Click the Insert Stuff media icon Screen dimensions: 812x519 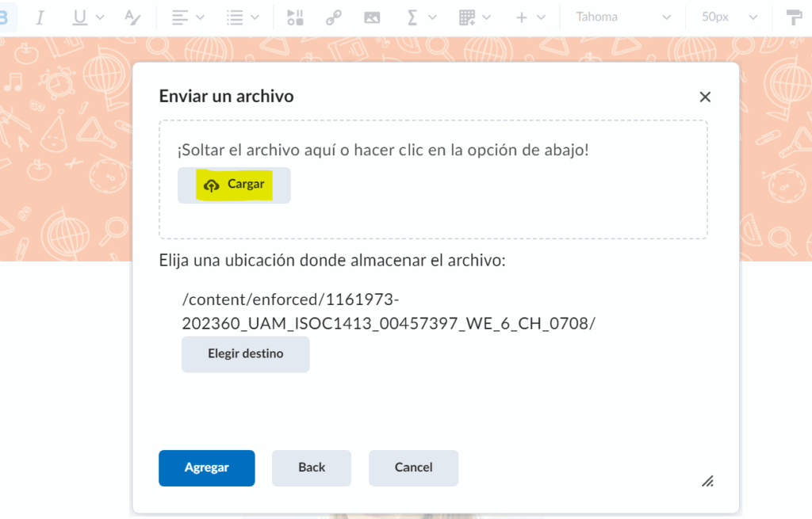[x=295, y=17]
